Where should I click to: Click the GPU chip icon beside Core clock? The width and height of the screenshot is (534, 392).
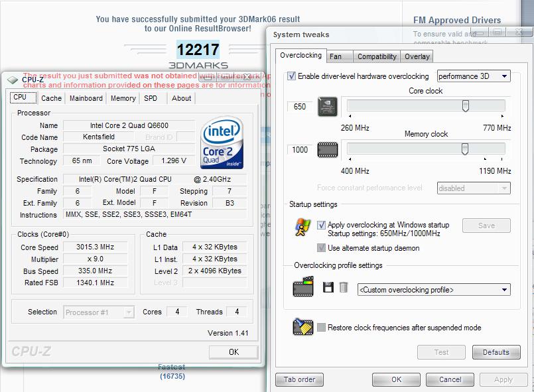(x=328, y=107)
